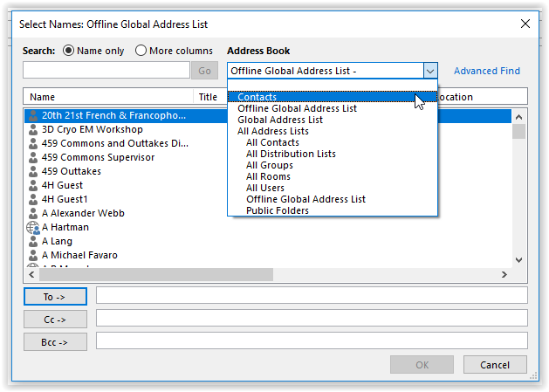The image size is (549, 392).
Task: Click the Bcc recipients field
Action: tap(312, 340)
